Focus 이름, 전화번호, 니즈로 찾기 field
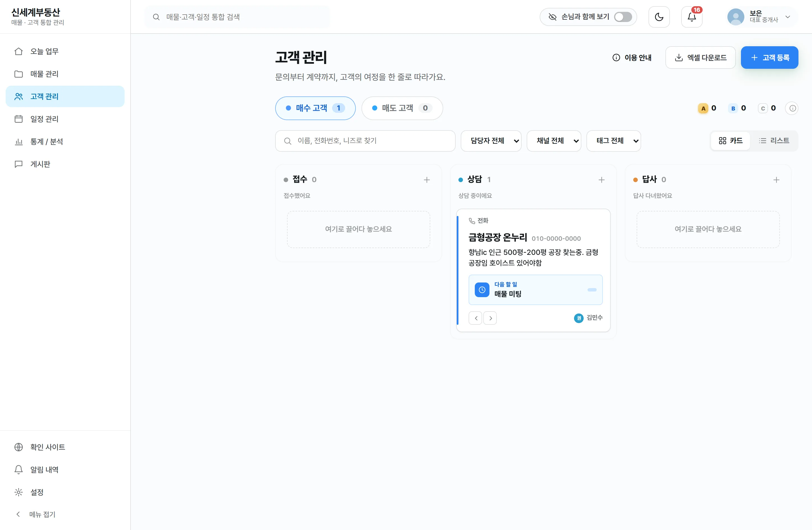 click(x=365, y=140)
